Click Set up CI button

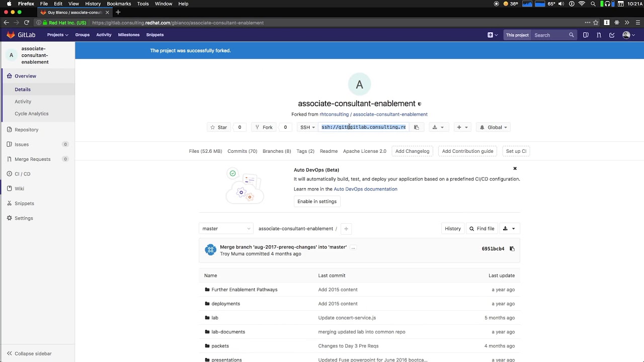click(516, 151)
